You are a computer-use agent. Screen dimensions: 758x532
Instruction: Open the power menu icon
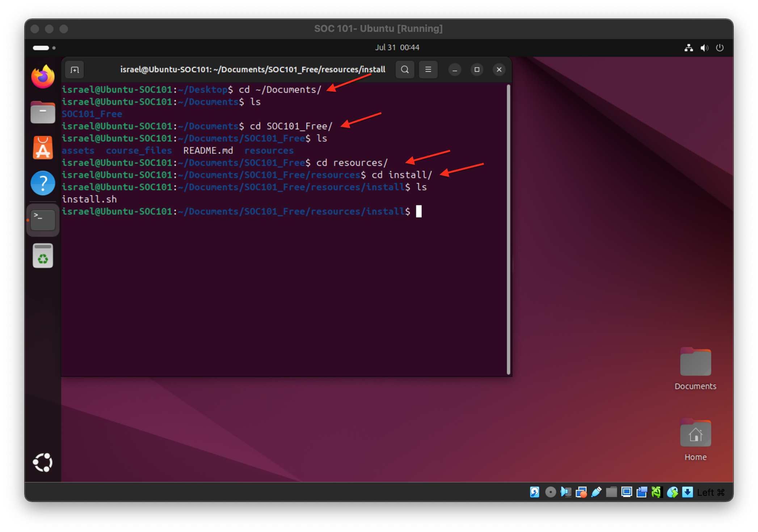(x=720, y=48)
